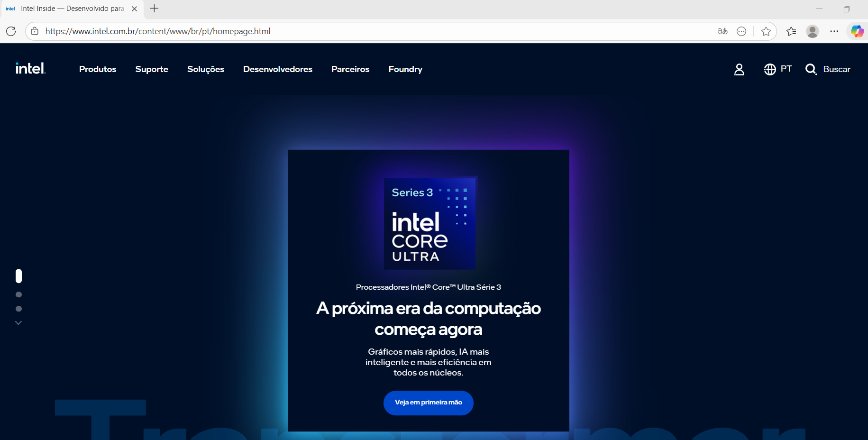Restore down the browser window
This screenshot has width=868, height=440.
(x=847, y=9)
